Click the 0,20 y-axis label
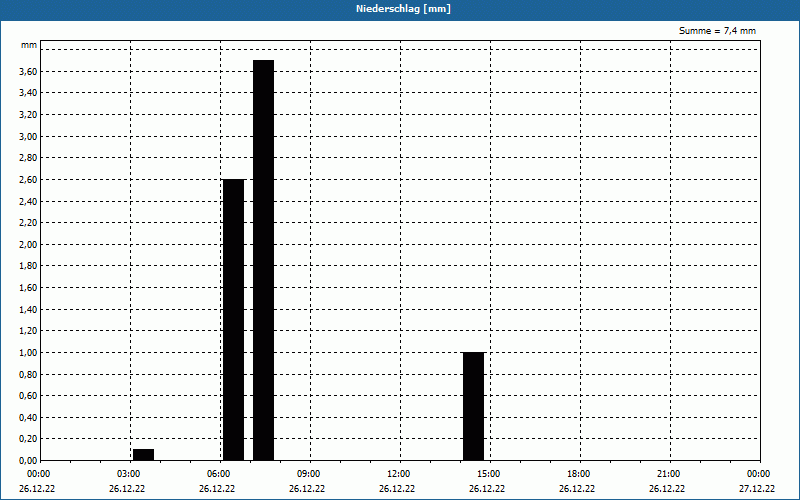This screenshot has width=800, height=500. point(28,439)
